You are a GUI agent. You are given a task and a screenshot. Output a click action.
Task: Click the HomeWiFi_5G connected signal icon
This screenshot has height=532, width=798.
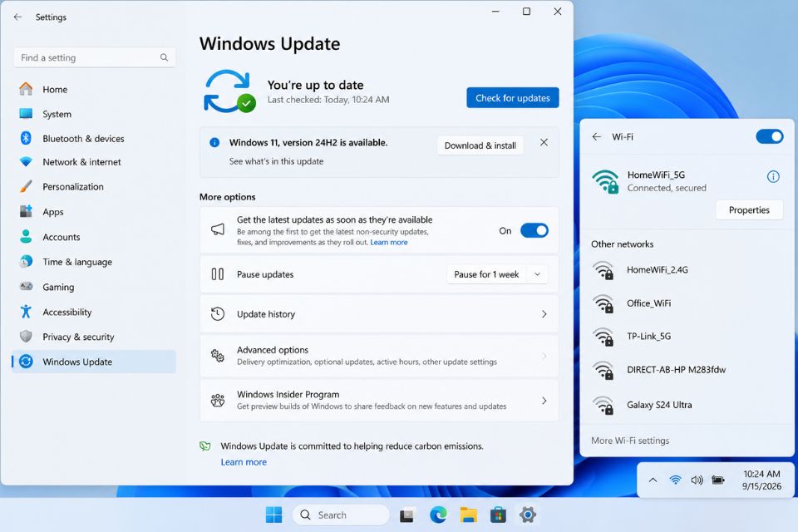tap(606, 182)
